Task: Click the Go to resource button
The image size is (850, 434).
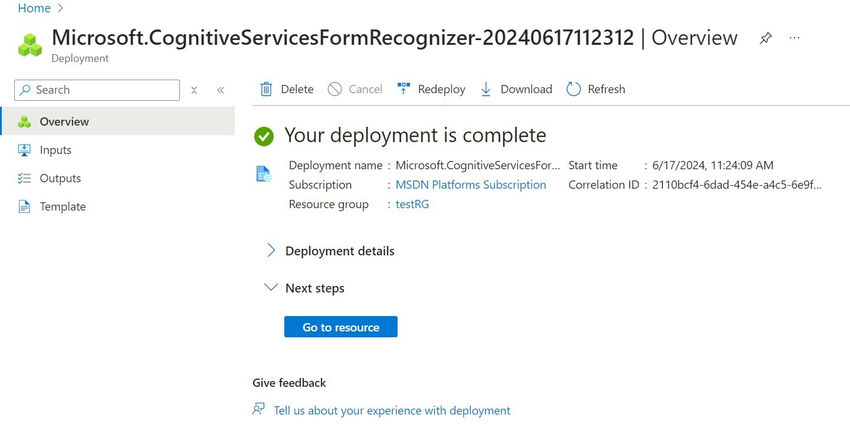Action: [340, 327]
